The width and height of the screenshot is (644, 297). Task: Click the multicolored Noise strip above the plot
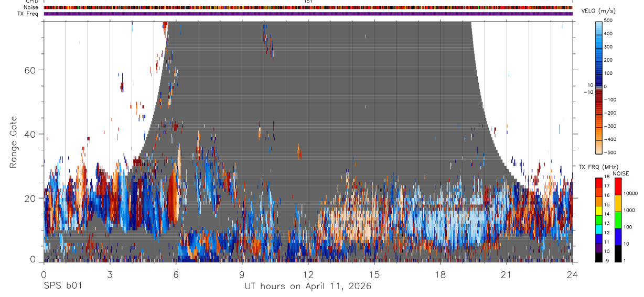[x=308, y=7]
